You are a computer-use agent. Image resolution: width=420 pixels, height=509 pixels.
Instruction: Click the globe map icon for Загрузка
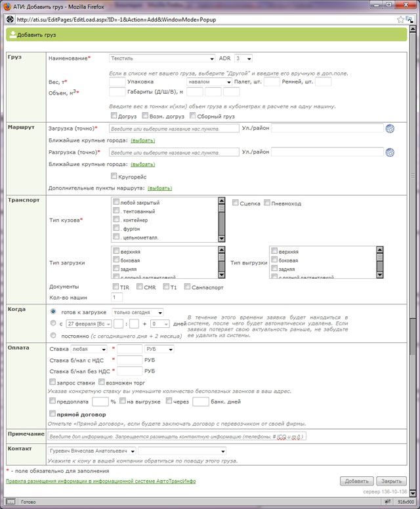(390, 129)
